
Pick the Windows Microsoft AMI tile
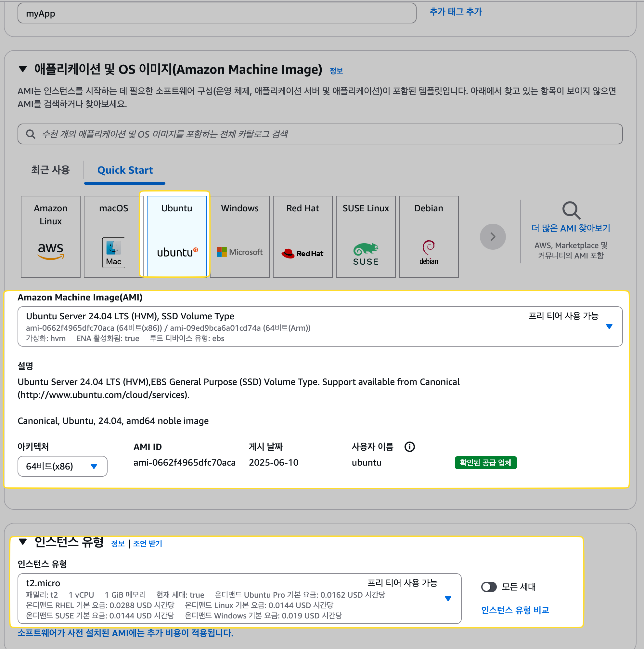(240, 236)
